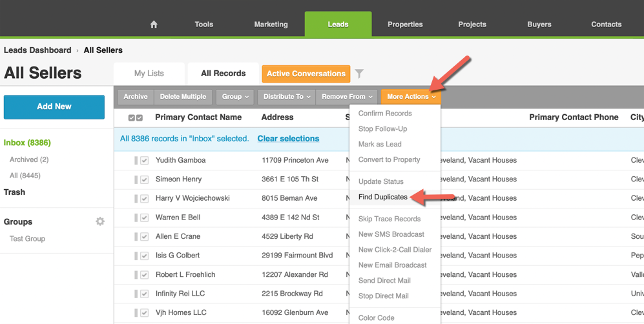Open the Yudith Gamboa record name
Image resolution: width=644 pixels, height=324 pixels.
[x=181, y=160]
